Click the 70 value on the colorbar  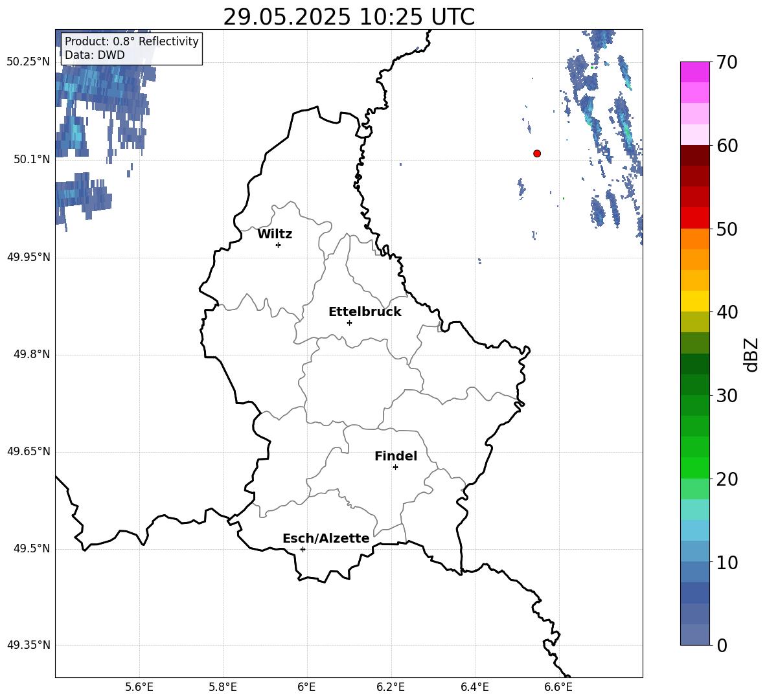tap(727, 63)
